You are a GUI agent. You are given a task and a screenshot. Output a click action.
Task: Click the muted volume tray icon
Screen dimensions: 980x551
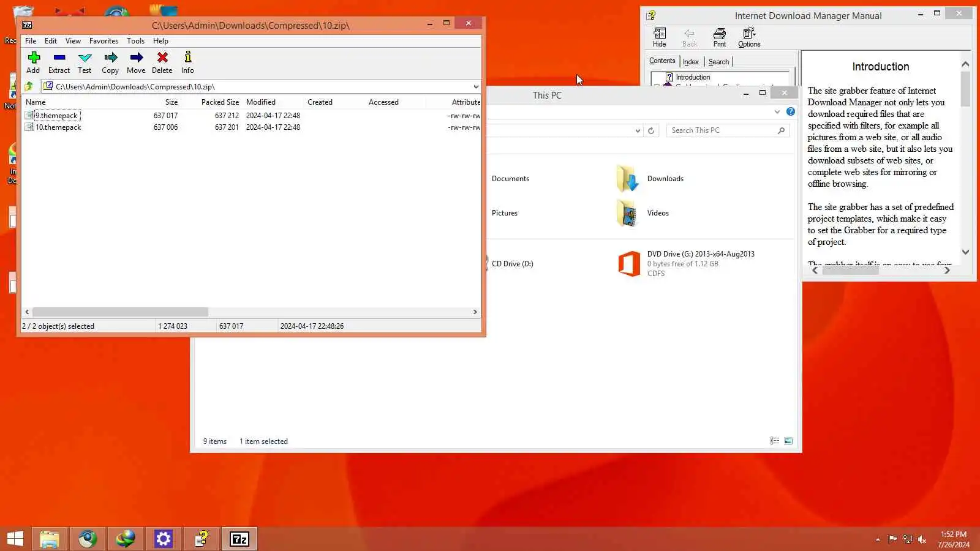922,539
